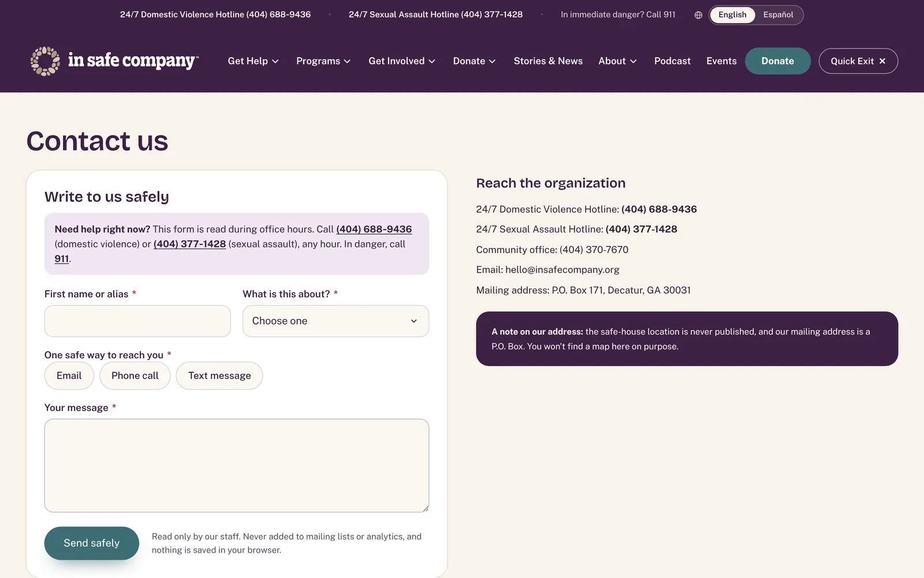Click the X icon in Quick Exit

pos(882,61)
